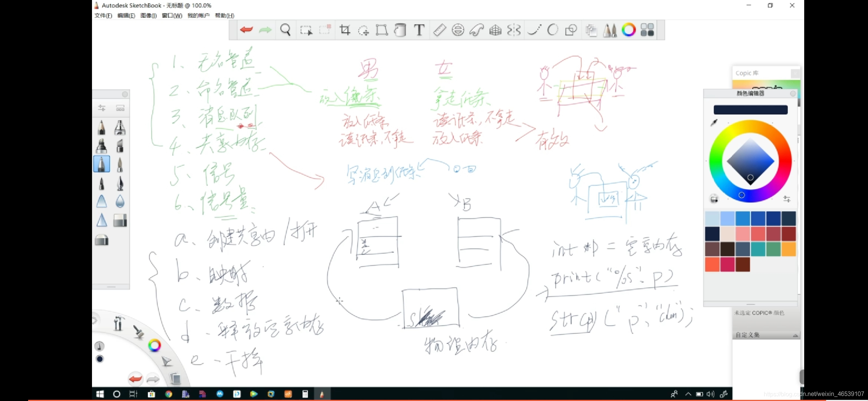Select the Hard Eraser brush
The height and width of the screenshot is (401, 868).
point(120,221)
